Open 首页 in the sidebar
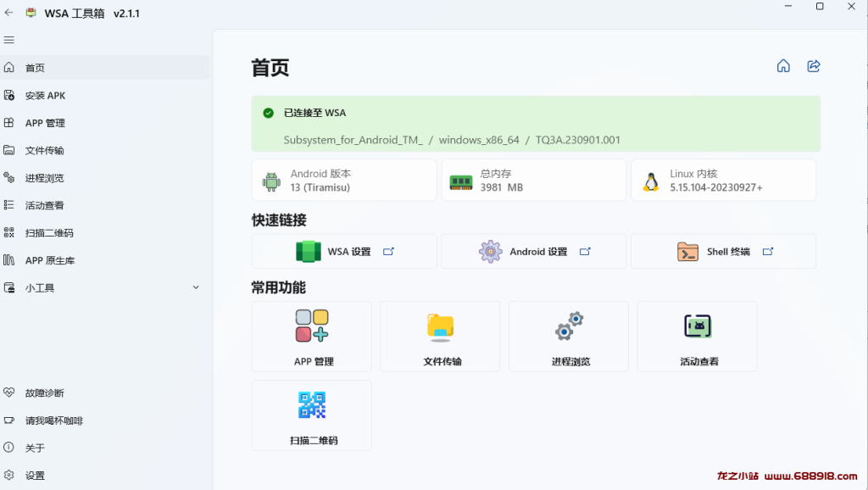 pyautogui.click(x=104, y=68)
